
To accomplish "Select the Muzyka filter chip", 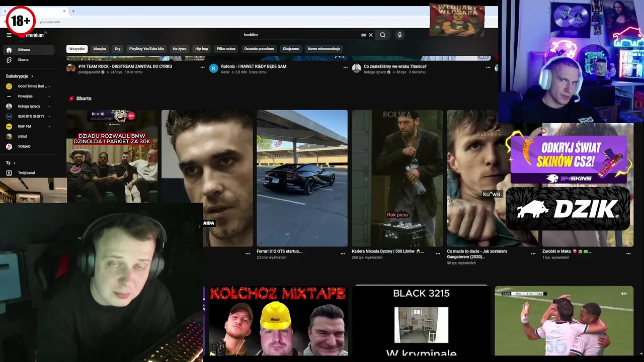I will pos(100,49).
